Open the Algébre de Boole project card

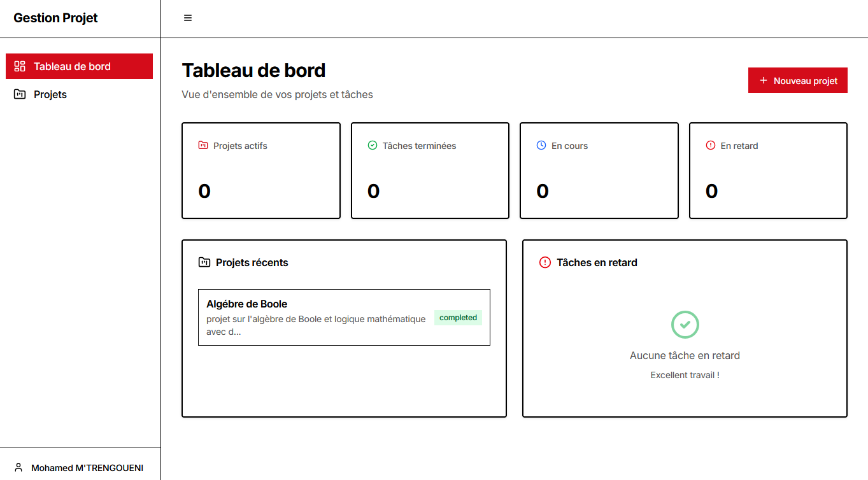point(344,317)
